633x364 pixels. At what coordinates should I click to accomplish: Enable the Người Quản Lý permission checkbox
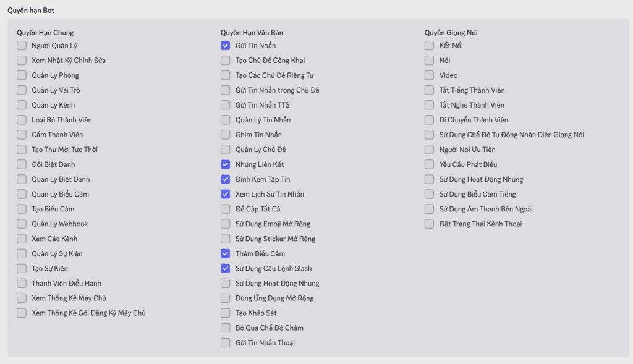point(22,46)
